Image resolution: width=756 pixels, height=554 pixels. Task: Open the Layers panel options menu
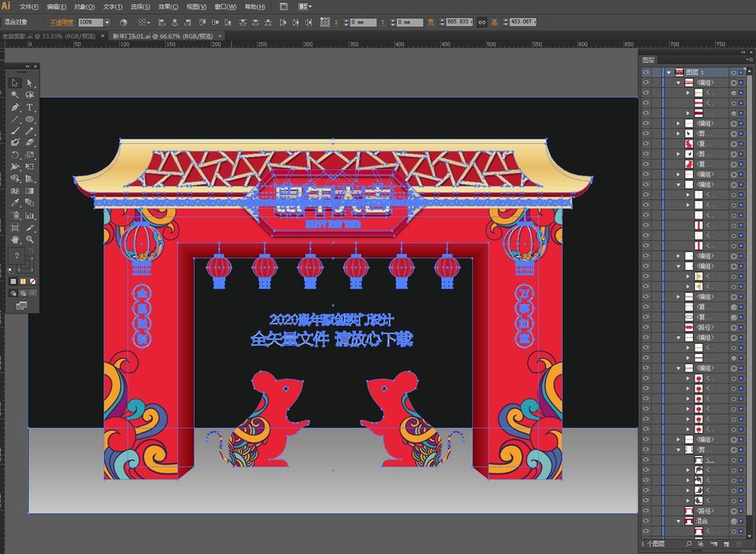point(748,60)
